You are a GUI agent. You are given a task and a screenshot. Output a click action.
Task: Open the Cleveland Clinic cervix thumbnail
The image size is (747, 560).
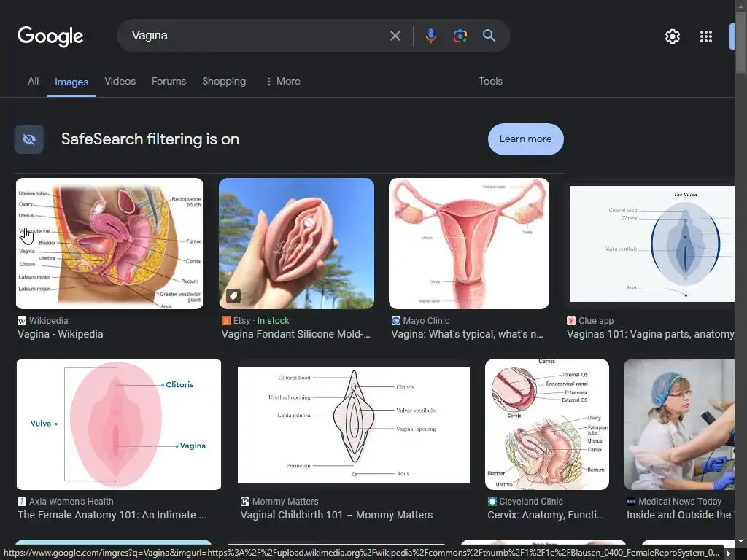(x=547, y=424)
